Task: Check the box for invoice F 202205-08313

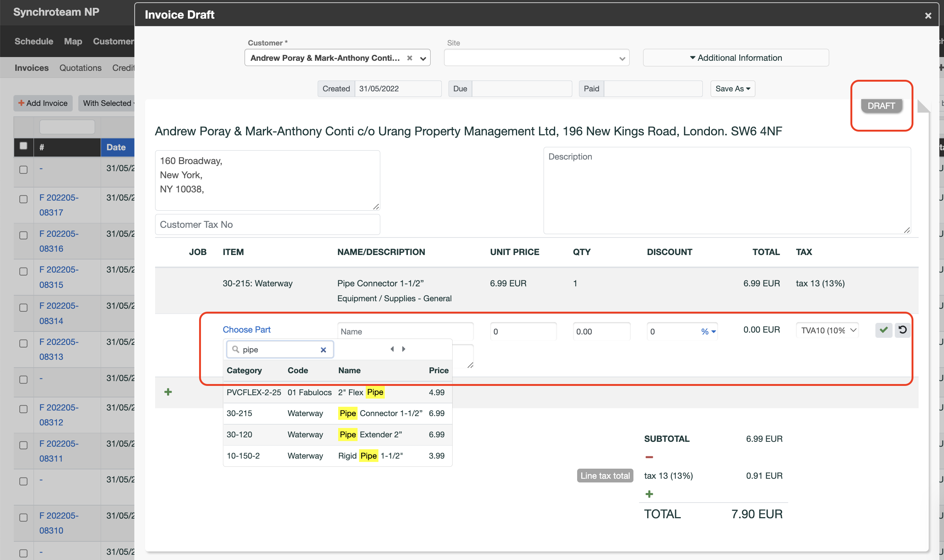Action: pos(23,343)
